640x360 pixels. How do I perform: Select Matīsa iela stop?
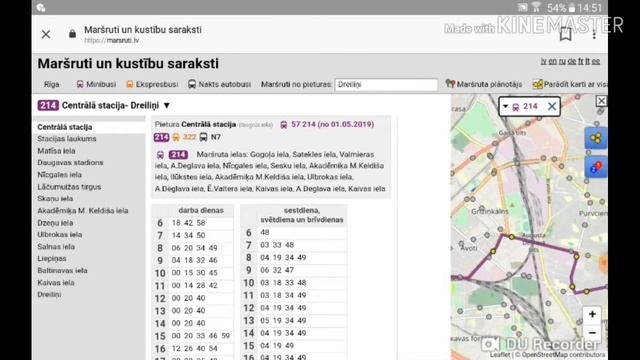[56, 151]
